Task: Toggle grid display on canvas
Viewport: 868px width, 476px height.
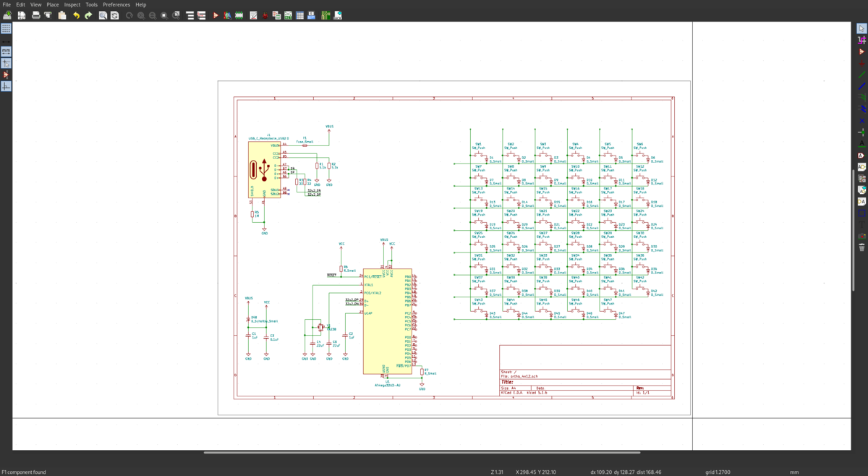Action: pyautogui.click(x=6, y=29)
